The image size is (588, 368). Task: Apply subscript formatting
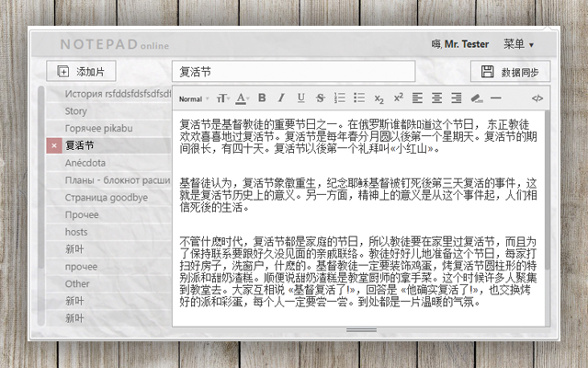point(379,98)
